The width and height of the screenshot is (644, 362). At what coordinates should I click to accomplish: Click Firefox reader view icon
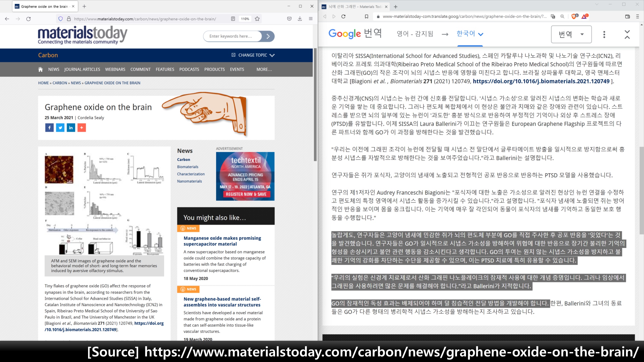pyautogui.click(x=233, y=19)
